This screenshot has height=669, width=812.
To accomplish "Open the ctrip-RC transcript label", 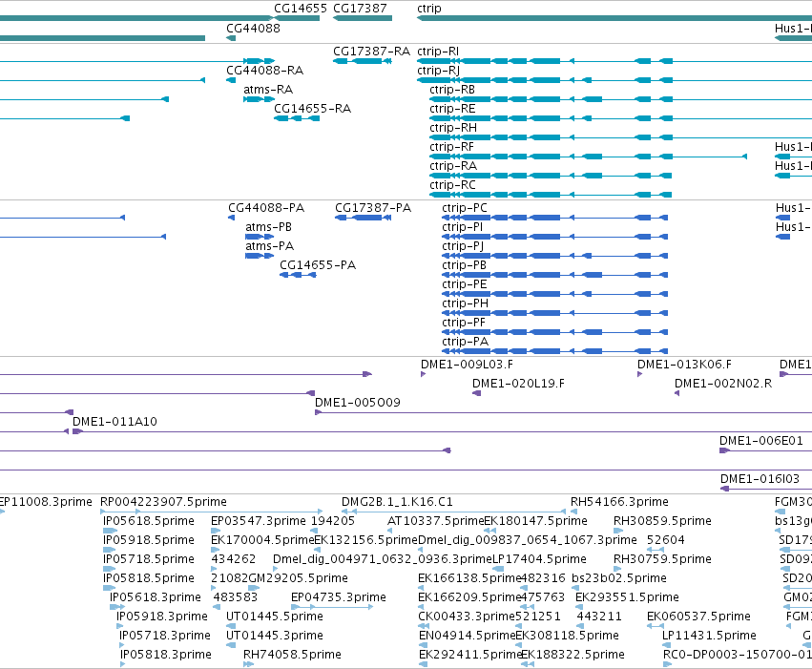I will pos(452,185).
